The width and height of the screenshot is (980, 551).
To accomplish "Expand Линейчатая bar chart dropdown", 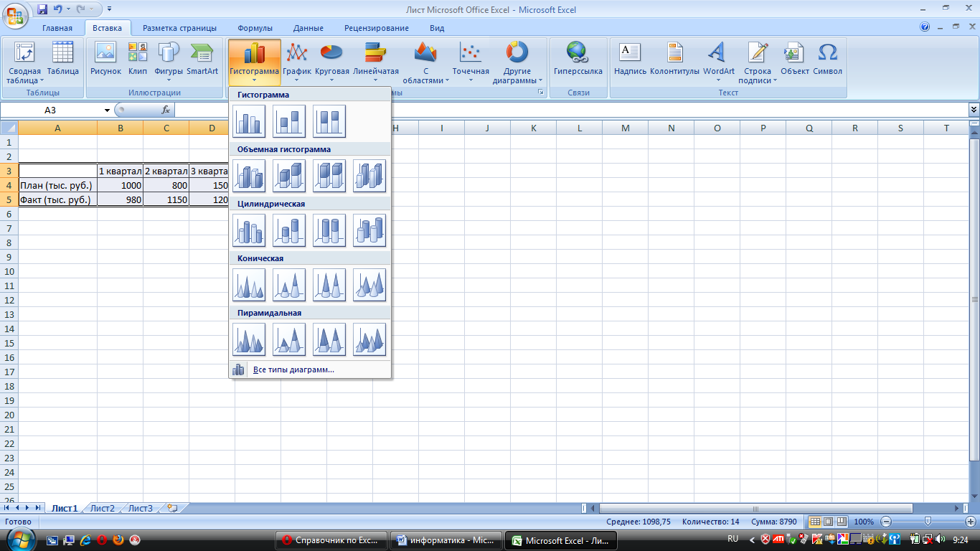I will click(x=376, y=63).
